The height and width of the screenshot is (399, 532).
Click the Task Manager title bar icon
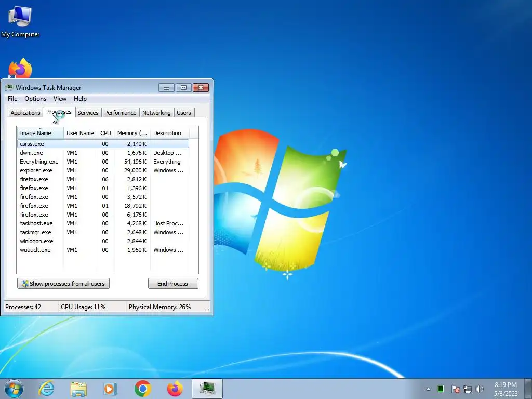click(x=9, y=87)
